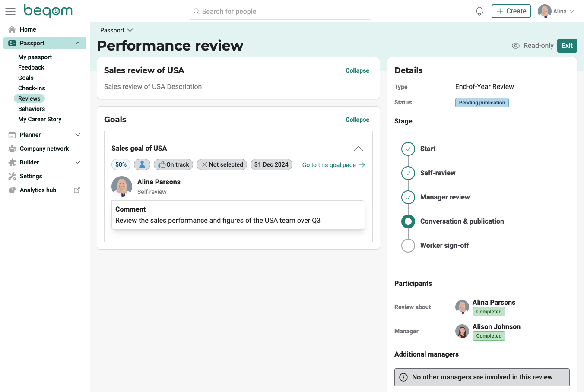Click the person icon badge in goal
Viewport: 584px width, 392px height.
142,164
